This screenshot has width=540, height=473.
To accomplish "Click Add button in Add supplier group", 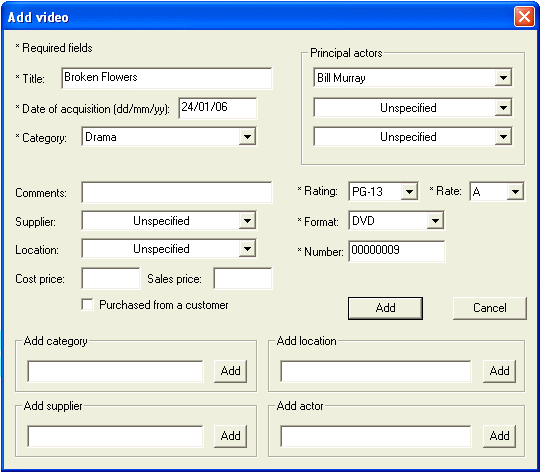I will pyautogui.click(x=230, y=436).
